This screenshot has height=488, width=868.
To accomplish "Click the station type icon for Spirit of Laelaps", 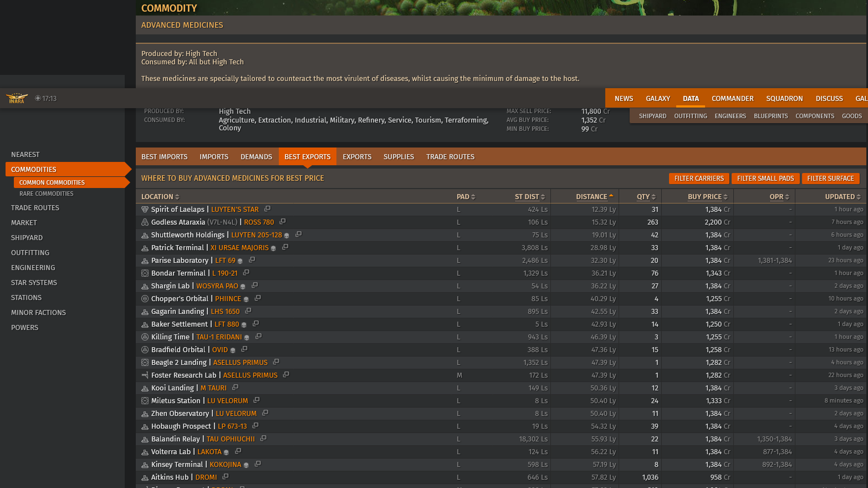I will point(145,210).
